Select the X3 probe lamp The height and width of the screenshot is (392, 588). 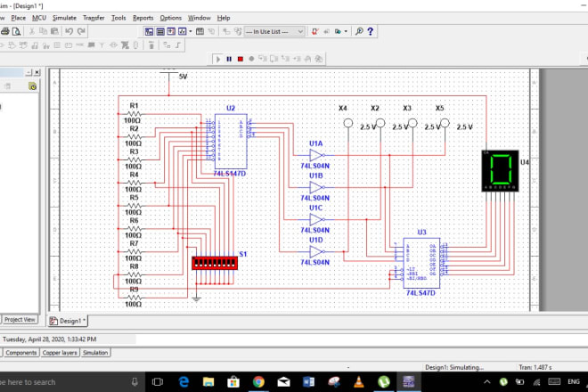[412, 123]
